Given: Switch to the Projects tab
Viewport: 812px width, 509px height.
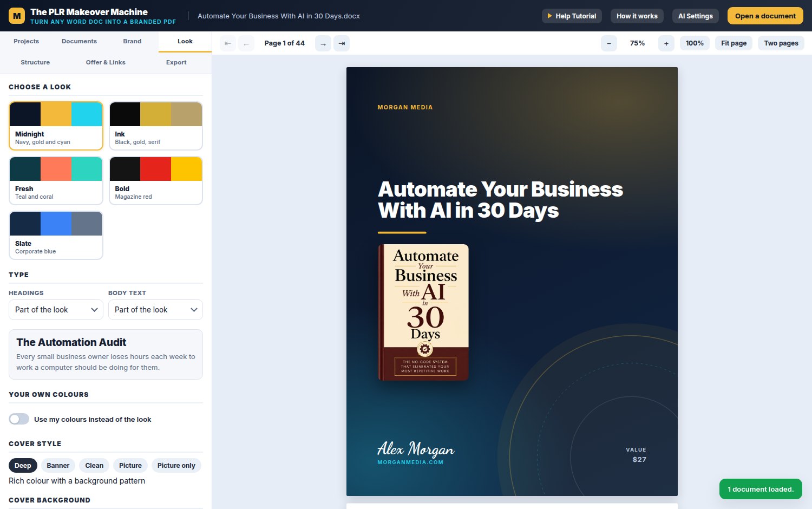Looking at the screenshot, I should [x=26, y=41].
